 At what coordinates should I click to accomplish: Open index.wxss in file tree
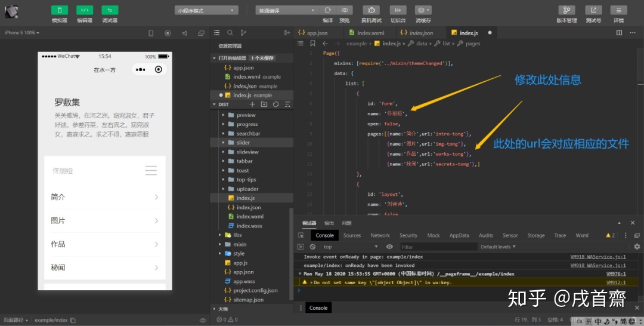(x=250, y=226)
